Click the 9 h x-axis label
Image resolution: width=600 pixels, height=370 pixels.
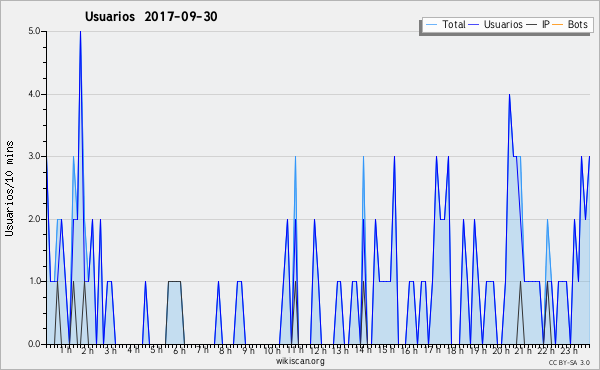(248, 350)
